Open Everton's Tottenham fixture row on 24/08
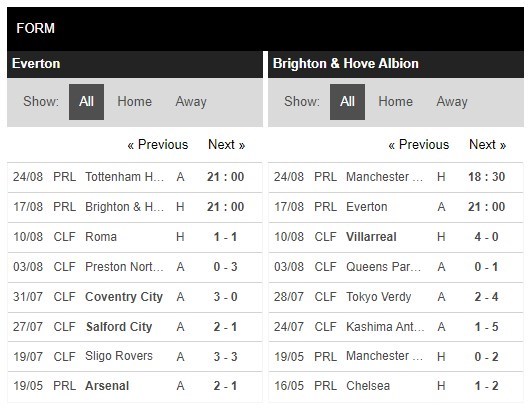 135,177
